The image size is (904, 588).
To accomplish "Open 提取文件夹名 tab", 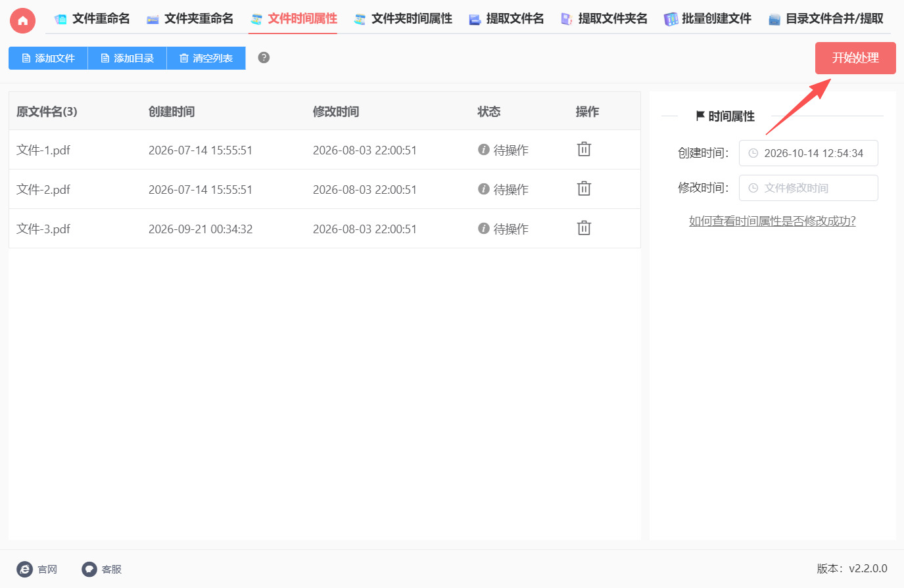I will 604,19.
